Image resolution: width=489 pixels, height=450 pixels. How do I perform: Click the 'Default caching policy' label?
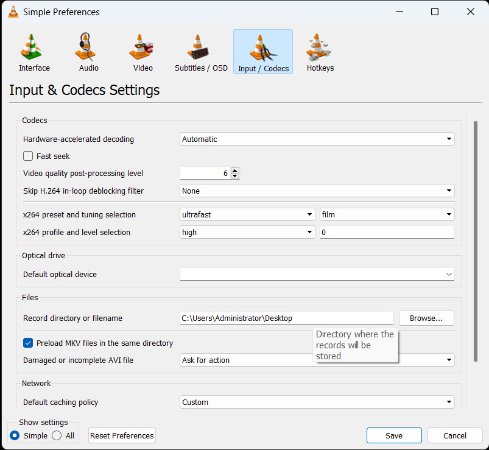(61, 402)
